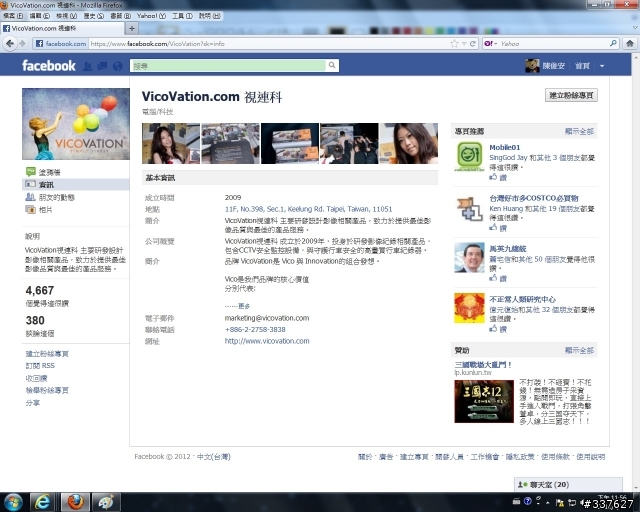Show all recommended pages link

click(x=579, y=131)
